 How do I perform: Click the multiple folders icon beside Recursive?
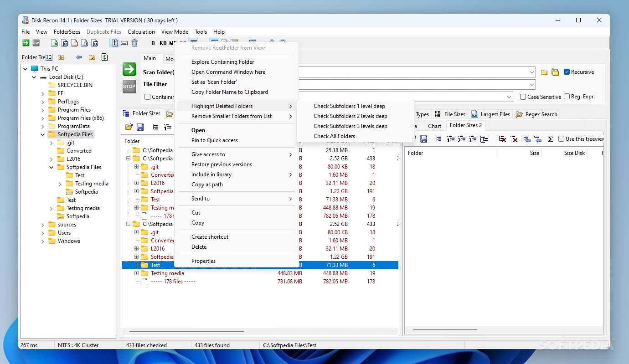click(555, 72)
